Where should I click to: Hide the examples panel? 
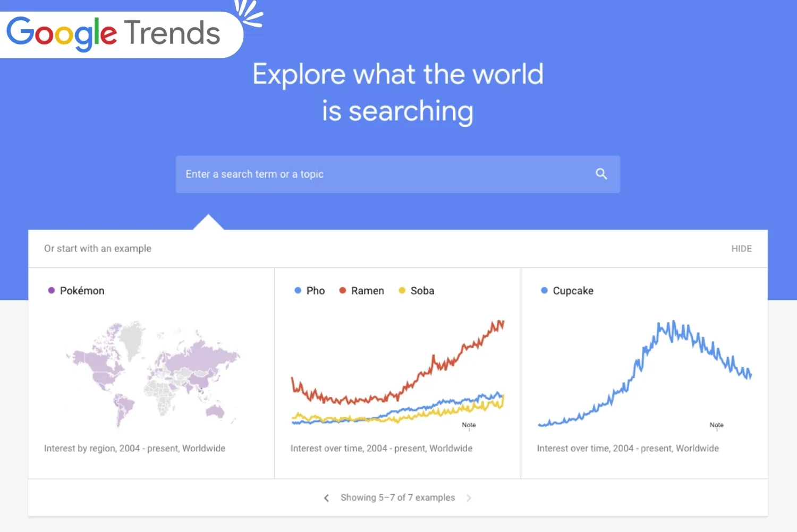[741, 249]
